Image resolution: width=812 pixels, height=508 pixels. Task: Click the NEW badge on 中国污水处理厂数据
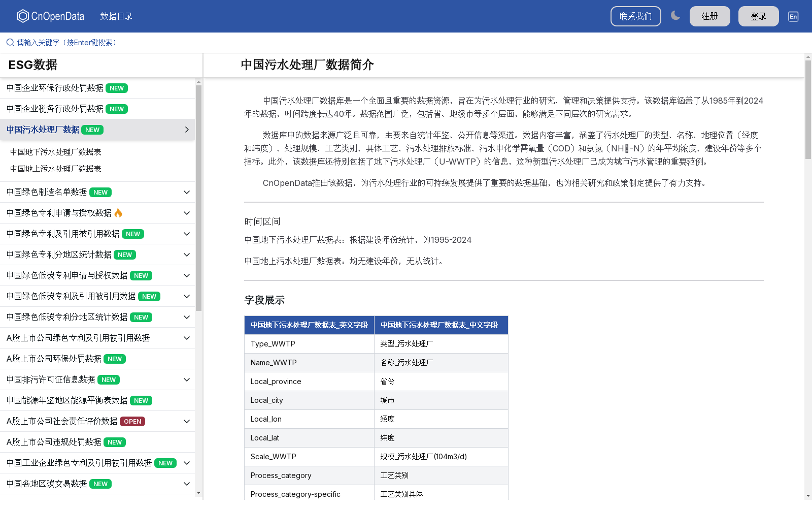(92, 130)
